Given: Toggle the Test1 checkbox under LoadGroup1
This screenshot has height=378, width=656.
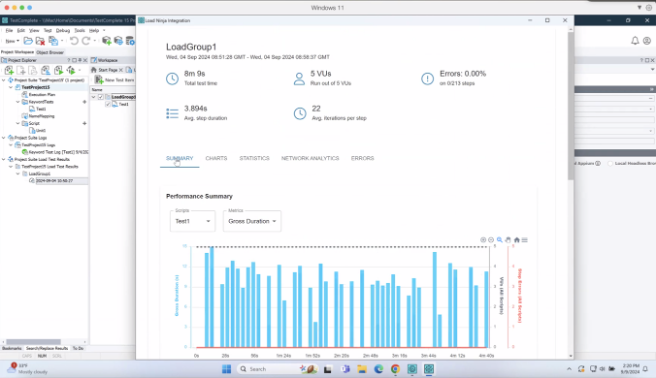Looking at the screenshot, I should (x=108, y=104).
